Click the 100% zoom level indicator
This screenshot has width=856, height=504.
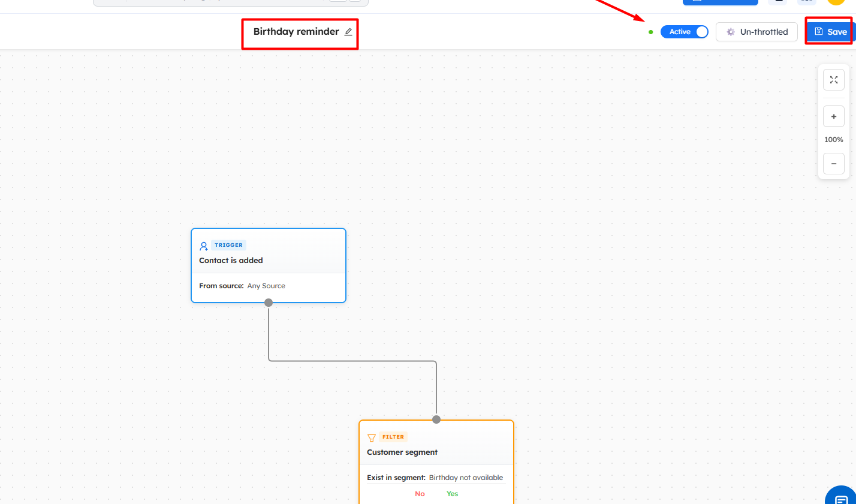(833, 140)
